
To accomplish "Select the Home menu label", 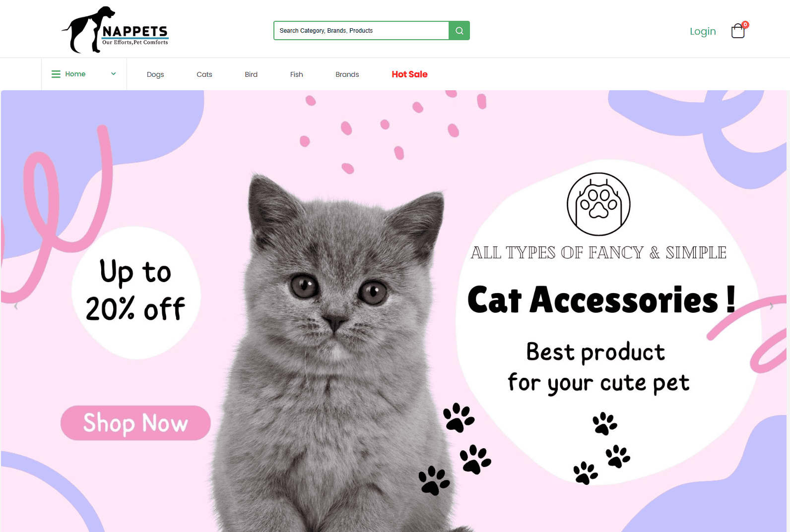I will point(75,74).
